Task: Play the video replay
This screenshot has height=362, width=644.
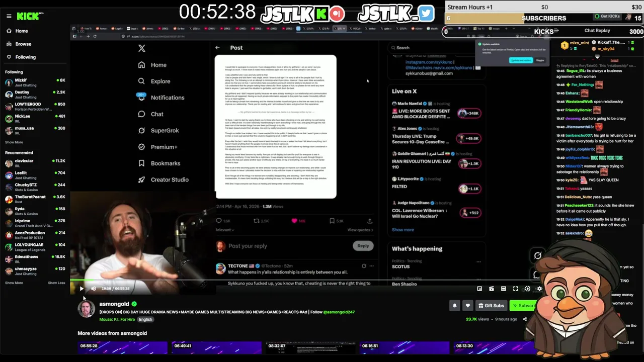Action: (x=82, y=289)
